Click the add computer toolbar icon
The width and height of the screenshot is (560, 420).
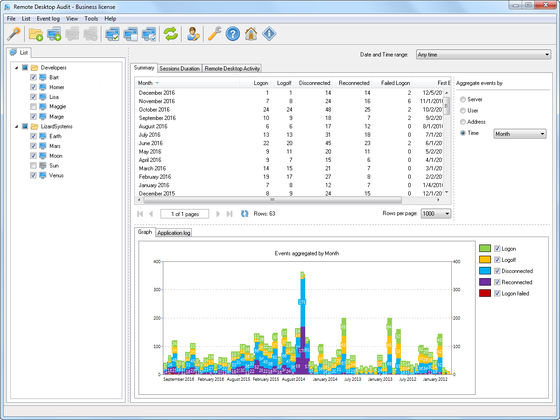click(x=54, y=34)
